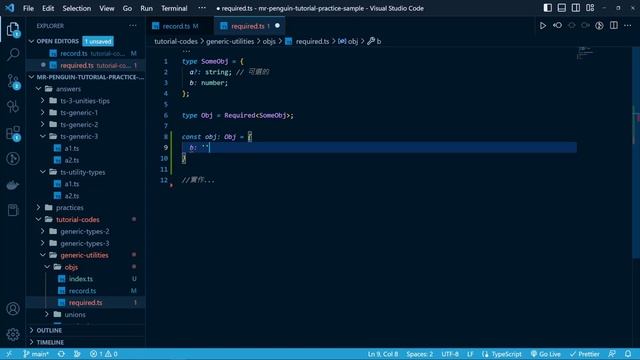Click the 1 unsaved badge
This screenshot has height=360, width=640.
click(x=98, y=41)
